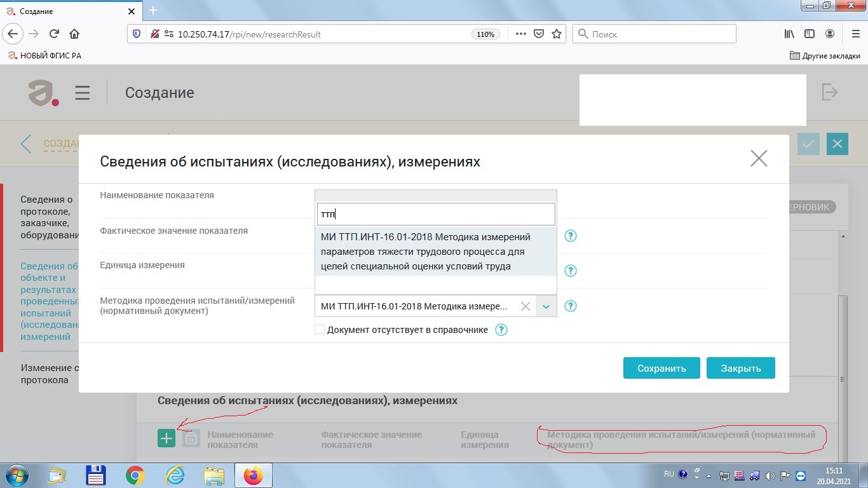Show the Firefox sidebars

pos(810,34)
